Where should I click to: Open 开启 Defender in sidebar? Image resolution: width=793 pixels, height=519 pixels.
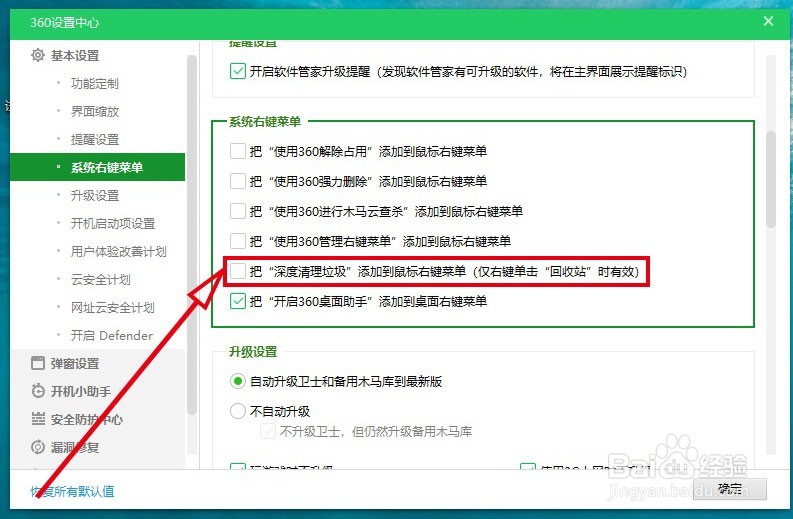[111, 335]
